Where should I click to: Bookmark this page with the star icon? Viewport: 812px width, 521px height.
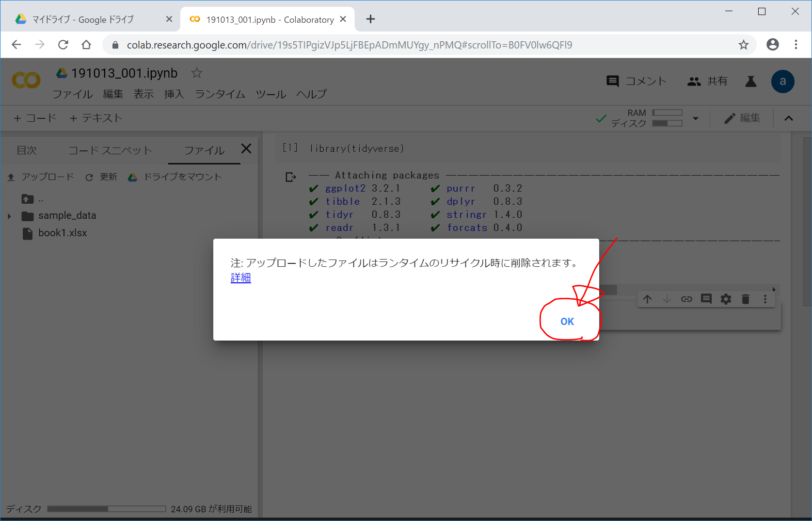[743, 45]
